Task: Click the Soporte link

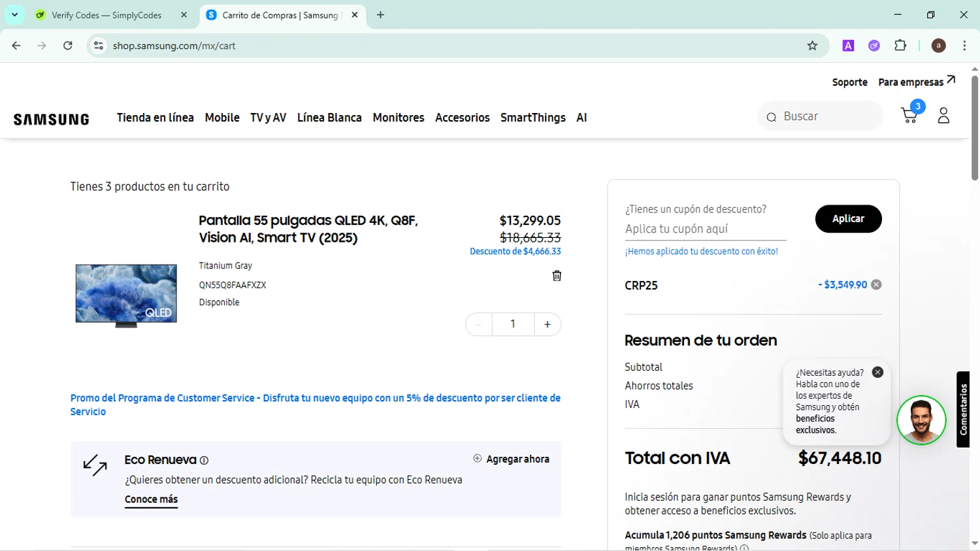Action: pyautogui.click(x=850, y=82)
